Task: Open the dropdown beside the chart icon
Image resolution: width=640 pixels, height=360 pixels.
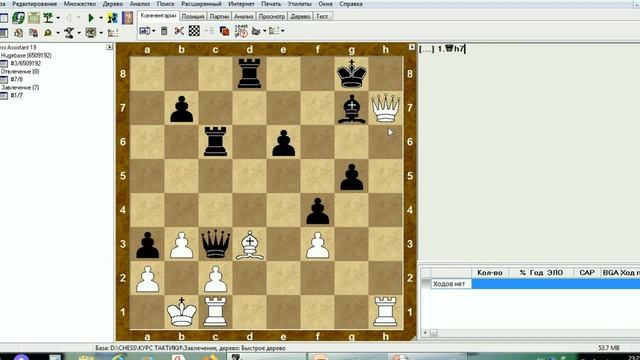Action: pyautogui.click(x=264, y=31)
